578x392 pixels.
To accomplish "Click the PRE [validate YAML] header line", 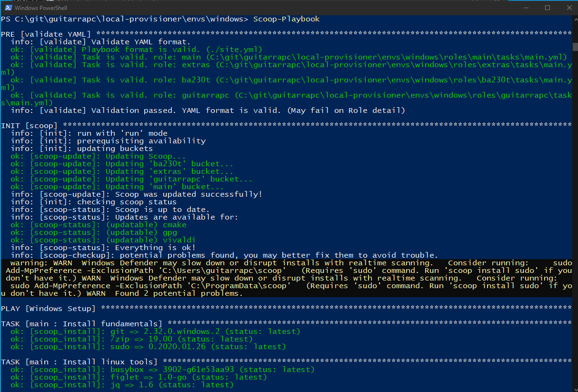I will coord(286,34).
